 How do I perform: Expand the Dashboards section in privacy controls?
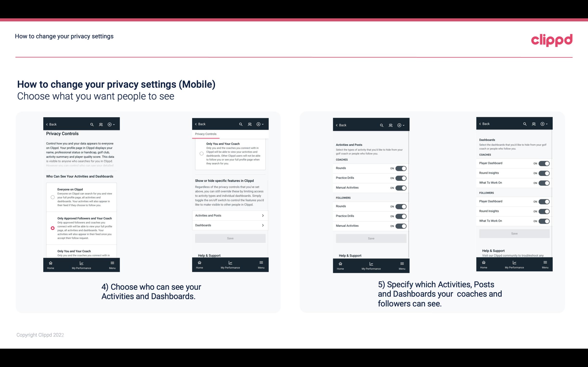point(230,225)
